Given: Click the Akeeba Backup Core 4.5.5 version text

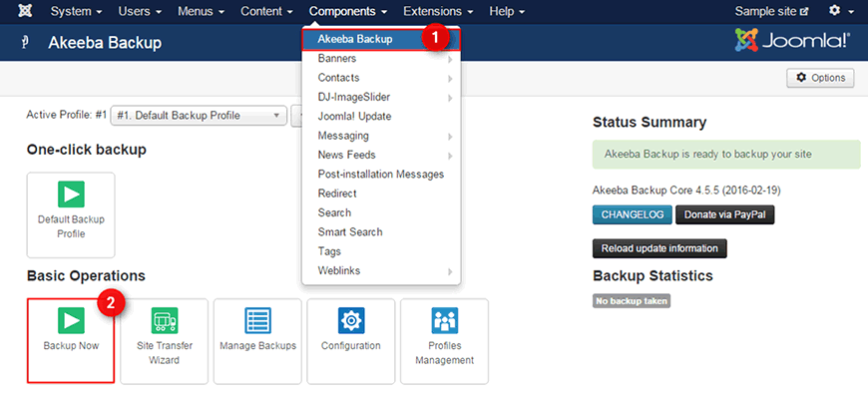Looking at the screenshot, I should coord(686,191).
